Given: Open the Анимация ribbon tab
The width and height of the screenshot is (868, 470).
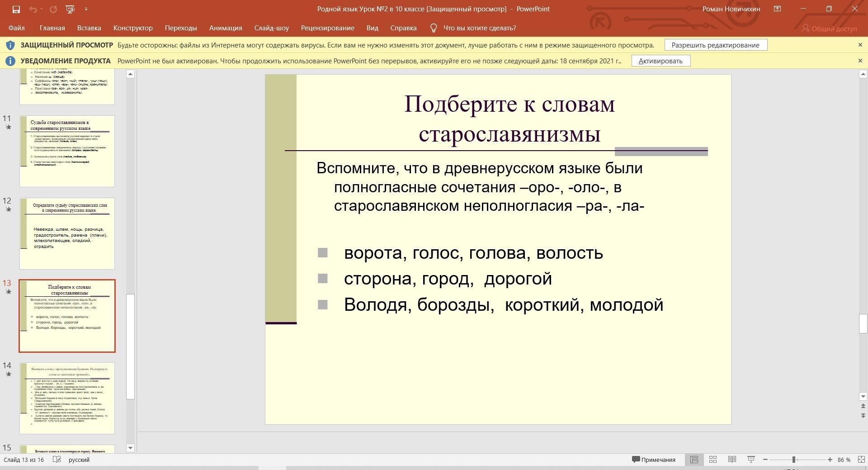Looking at the screenshot, I should pos(225,28).
